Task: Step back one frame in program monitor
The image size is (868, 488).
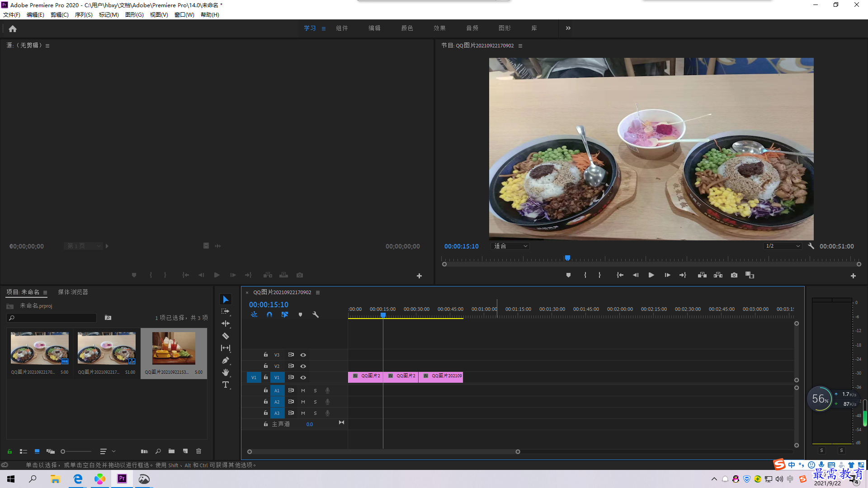Action: 636,275
